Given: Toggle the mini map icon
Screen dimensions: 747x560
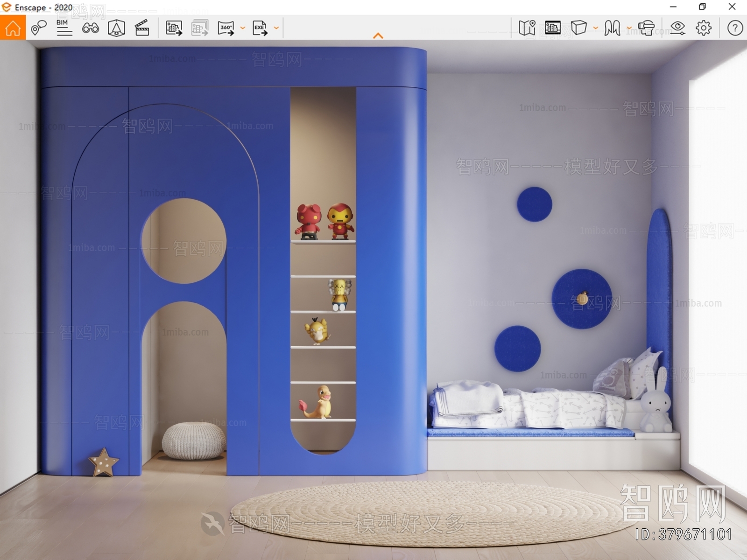Looking at the screenshot, I should pos(527,28).
